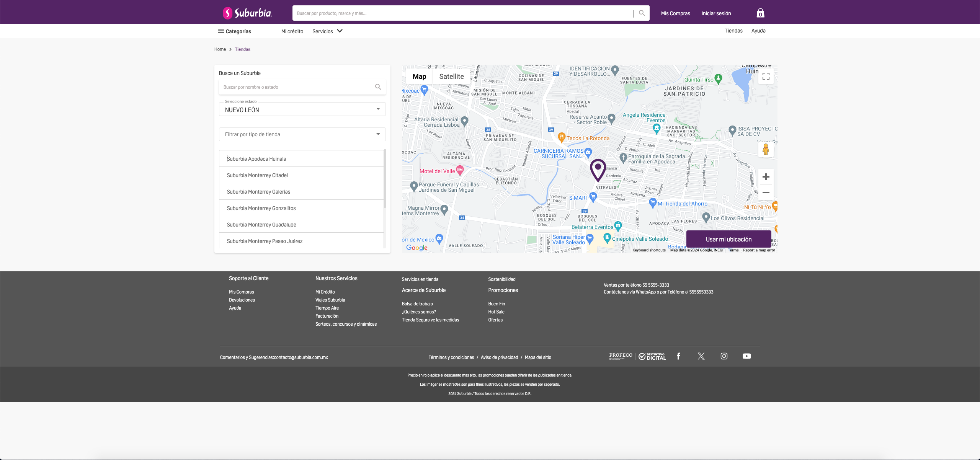Click Cinépolis Valle Soleado marker
This screenshot has height=460, width=980.
[x=607, y=238]
